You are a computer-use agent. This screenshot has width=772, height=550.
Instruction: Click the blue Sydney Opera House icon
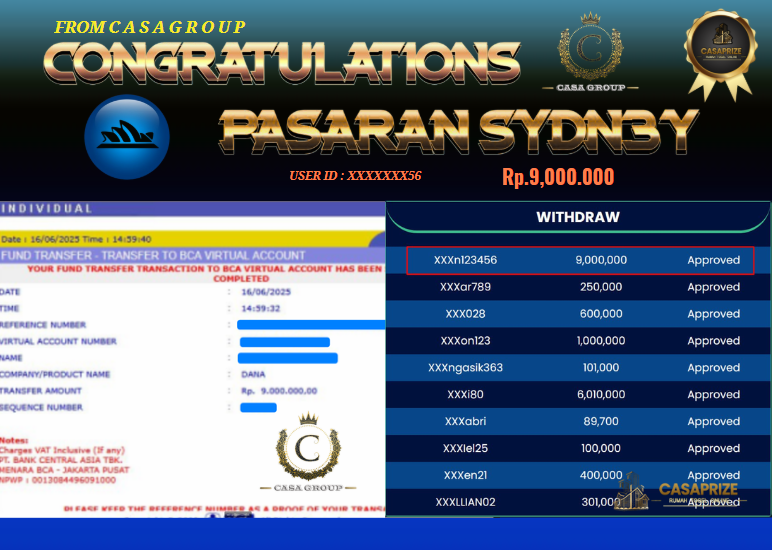tap(127, 136)
